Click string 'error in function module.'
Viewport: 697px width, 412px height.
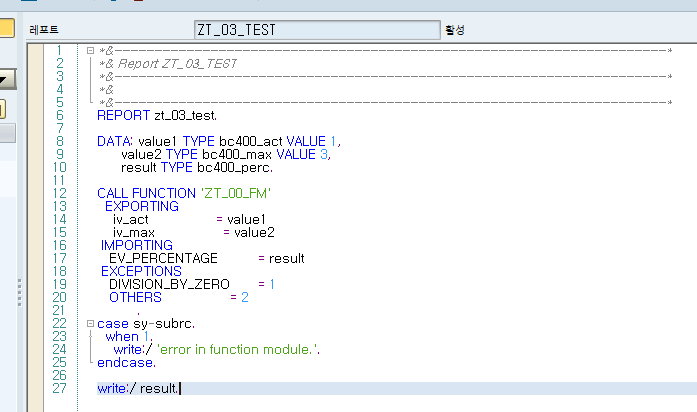click(238, 349)
